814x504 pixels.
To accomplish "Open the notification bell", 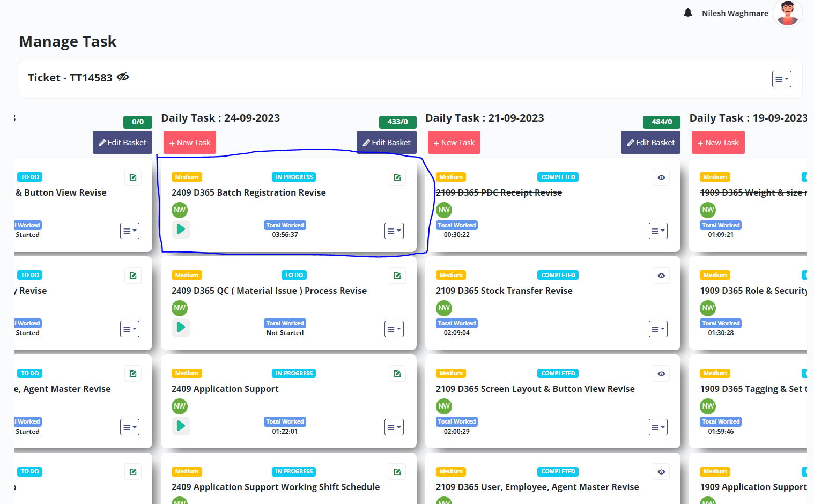I will 688,13.
